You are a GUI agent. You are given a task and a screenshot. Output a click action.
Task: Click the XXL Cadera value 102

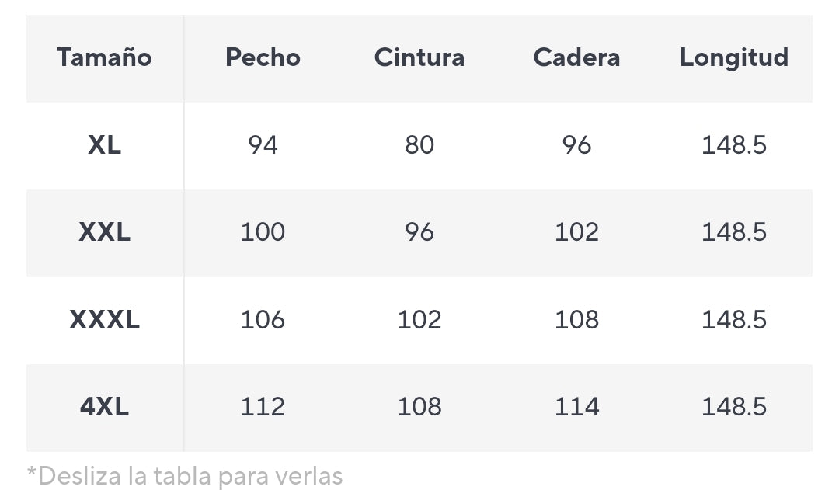click(576, 232)
